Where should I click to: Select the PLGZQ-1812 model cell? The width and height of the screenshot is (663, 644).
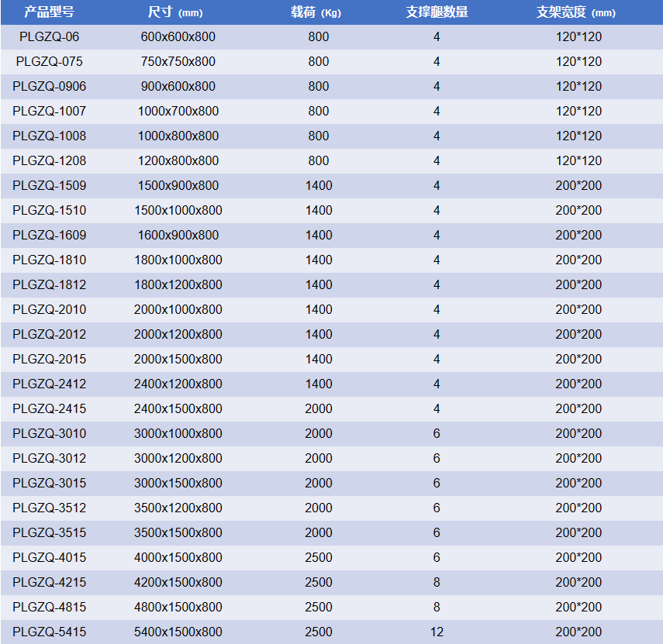tap(49, 284)
